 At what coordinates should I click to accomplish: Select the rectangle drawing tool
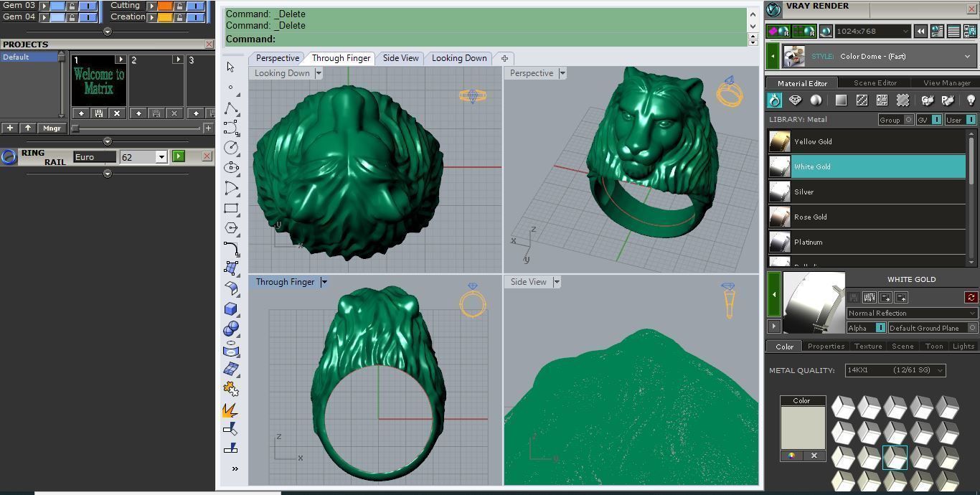pyautogui.click(x=231, y=208)
